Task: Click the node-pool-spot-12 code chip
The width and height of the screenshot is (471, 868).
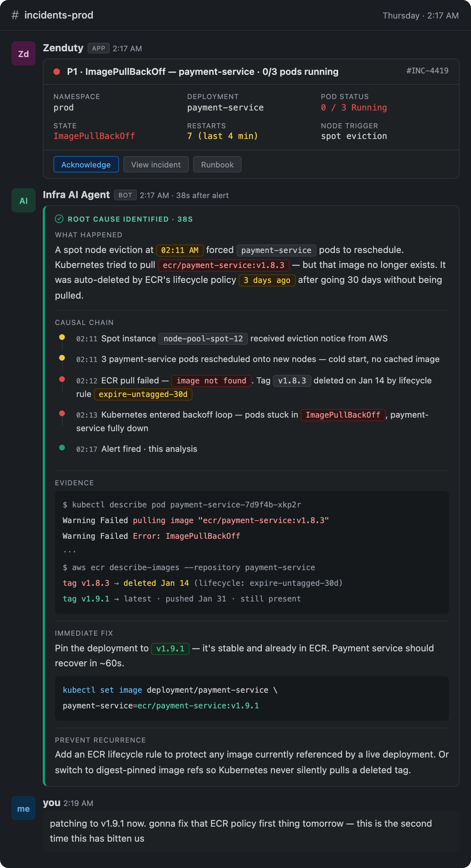Action: point(203,339)
